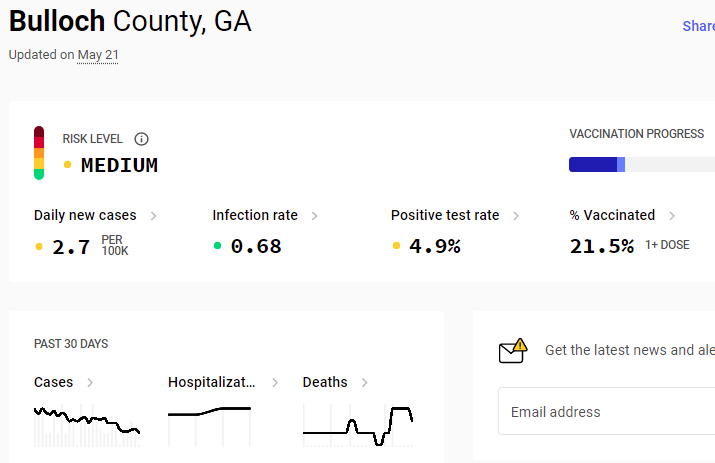
Task: Open the Cases chevron arrow
Action: pos(90,382)
